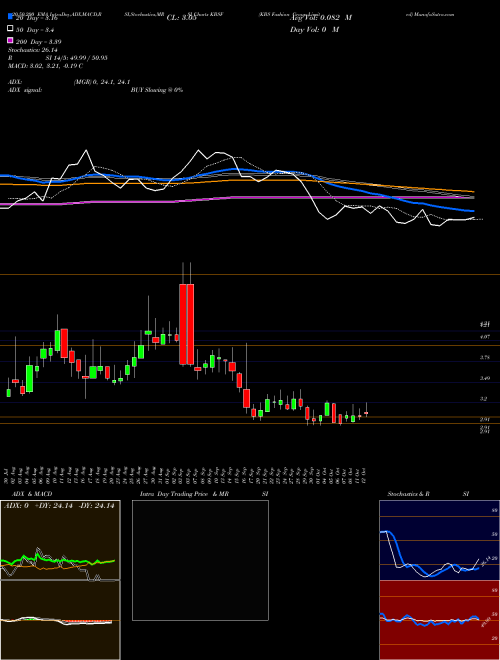Click the RSI 14/5 value line
The width and height of the screenshot is (500, 660).
point(58,58)
